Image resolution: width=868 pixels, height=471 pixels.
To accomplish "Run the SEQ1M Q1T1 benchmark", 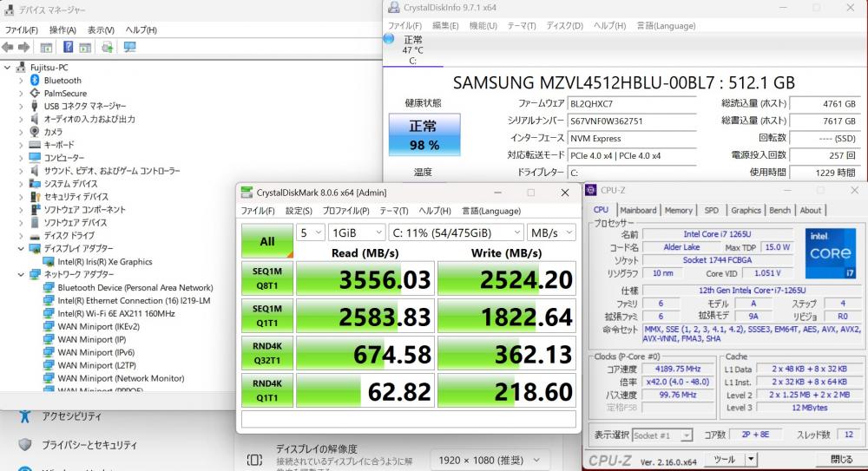I will click(x=267, y=316).
